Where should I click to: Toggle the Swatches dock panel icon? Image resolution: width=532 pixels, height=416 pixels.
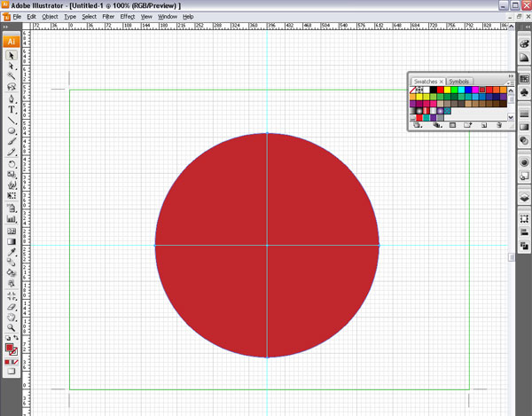click(x=524, y=79)
